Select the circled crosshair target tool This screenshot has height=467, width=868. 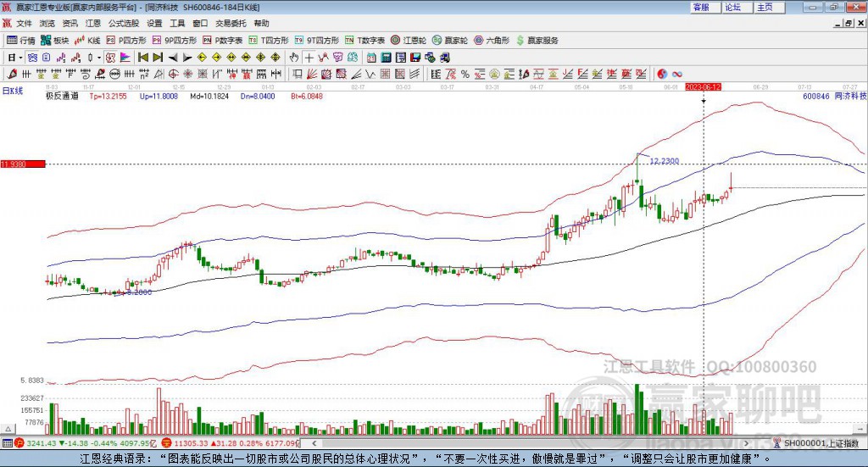174,74
